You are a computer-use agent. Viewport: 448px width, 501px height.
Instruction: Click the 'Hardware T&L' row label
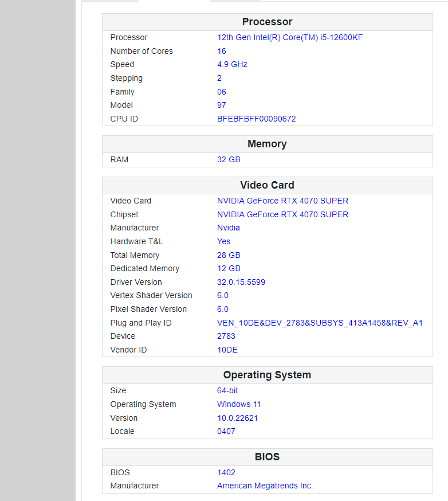click(x=136, y=241)
